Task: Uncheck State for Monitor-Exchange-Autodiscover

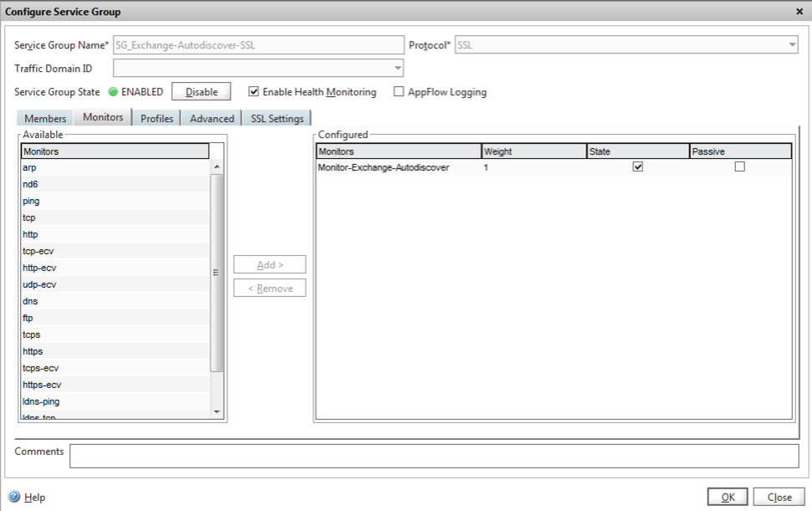Action: 638,167
